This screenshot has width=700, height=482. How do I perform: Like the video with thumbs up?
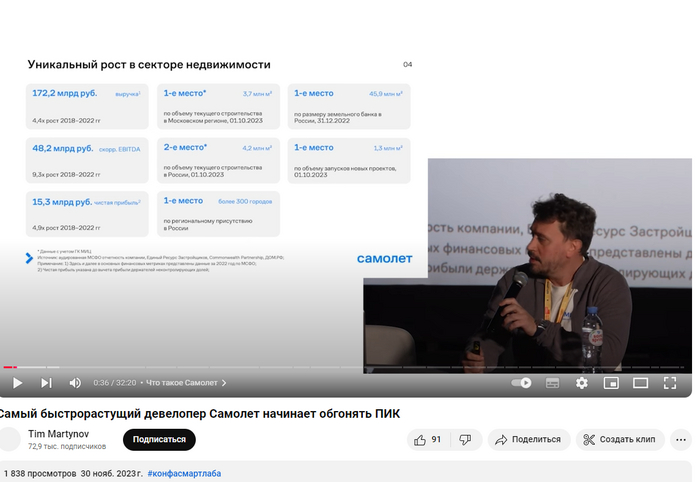coord(428,440)
